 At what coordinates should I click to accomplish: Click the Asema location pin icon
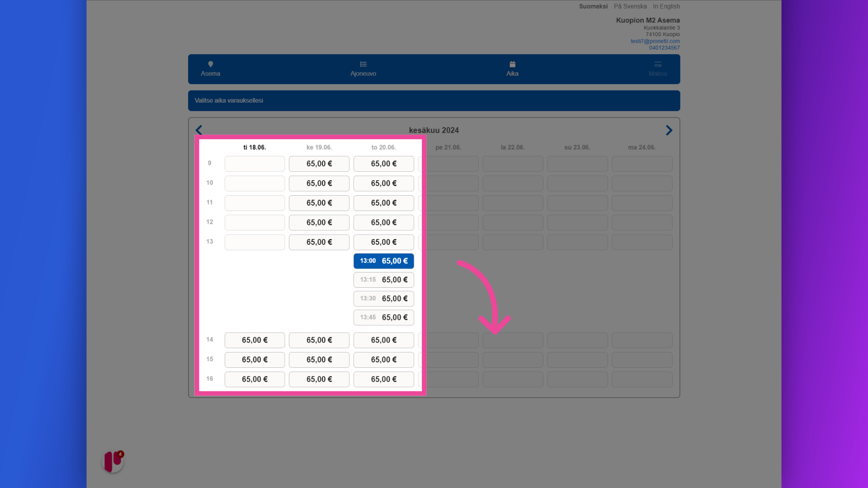210,64
